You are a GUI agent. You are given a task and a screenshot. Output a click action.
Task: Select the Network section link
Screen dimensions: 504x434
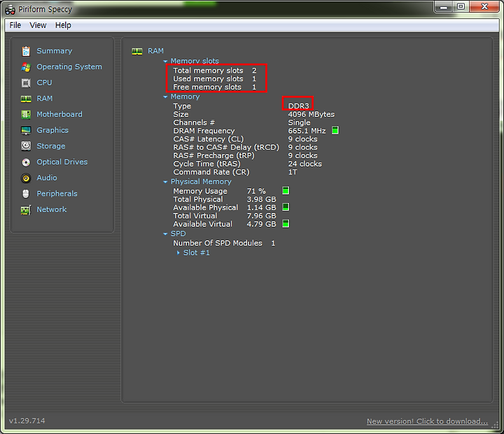[51, 209]
